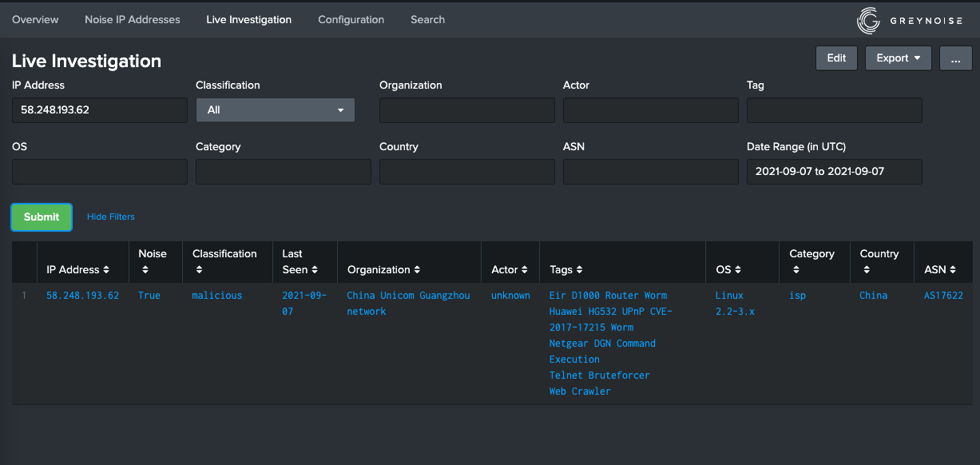The image size is (980, 465).
Task: Click the Web Crawler tag
Action: pyautogui.click(x=580, y=391)
